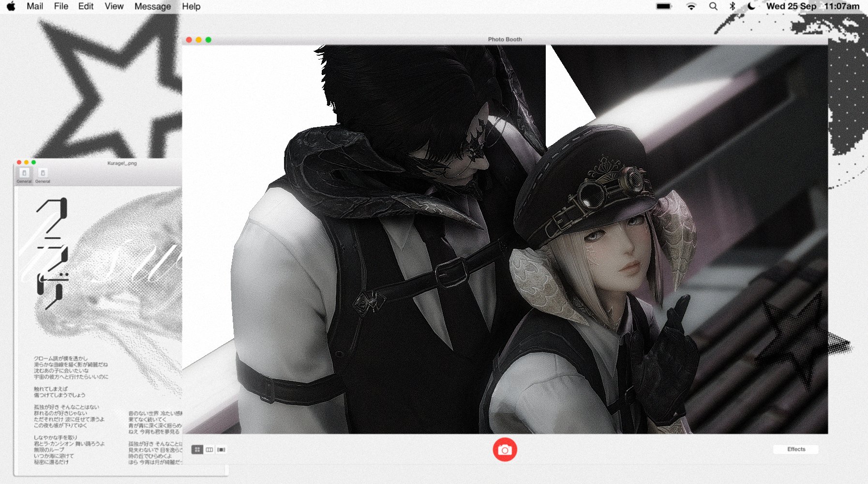Close the Photo Booth window
Viewport: 868px width, 484px height.
[x=189, y=40]
